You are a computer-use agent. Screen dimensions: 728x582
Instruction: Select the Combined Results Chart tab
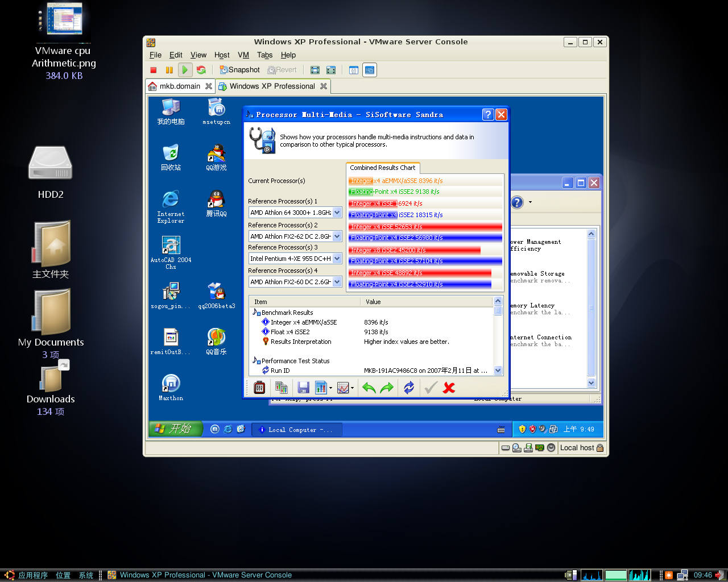tap(383, 168)
